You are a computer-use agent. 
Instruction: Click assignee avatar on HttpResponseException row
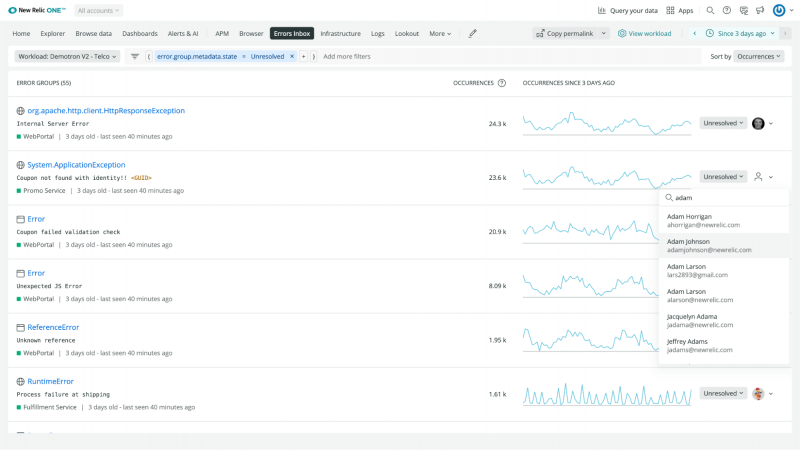point(758,123)
